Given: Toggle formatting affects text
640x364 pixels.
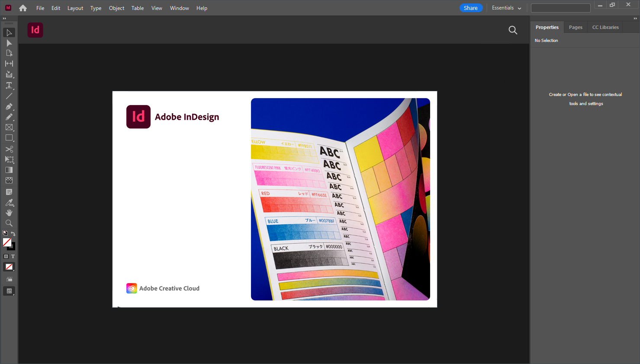Looking at the screenshot, I should pos(13,256).
